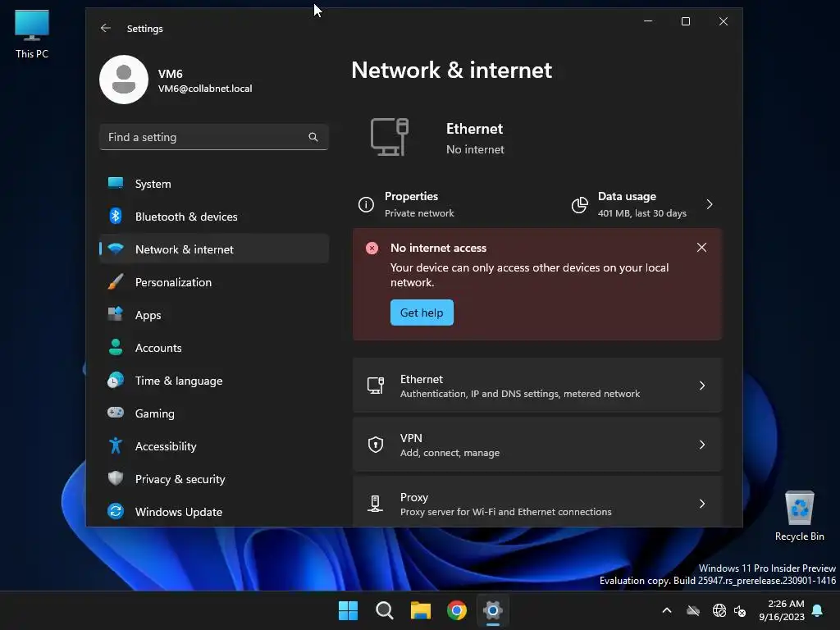Select Bluetooth & devices category
The image size is (840, 630).
coord(214,217)
